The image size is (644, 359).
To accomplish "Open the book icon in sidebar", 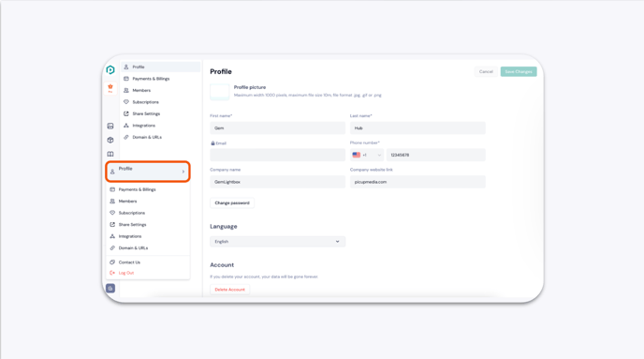I will 110,155.
